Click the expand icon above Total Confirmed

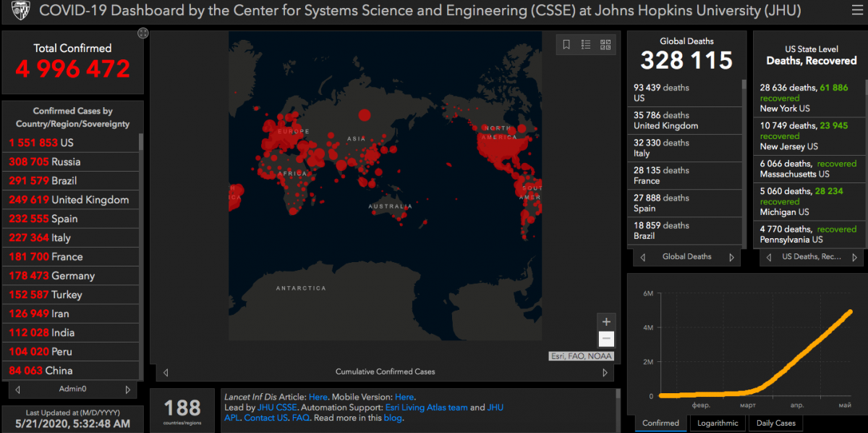pos(142,33)
